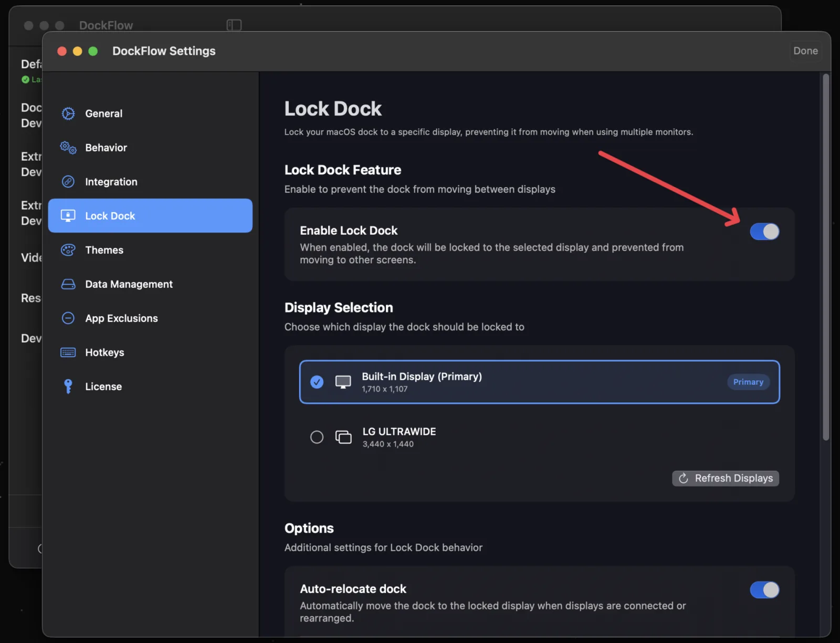Click the green checkmark status icon in DockFlow window
This screenshot has height=643, width=840.
(25, 79)
